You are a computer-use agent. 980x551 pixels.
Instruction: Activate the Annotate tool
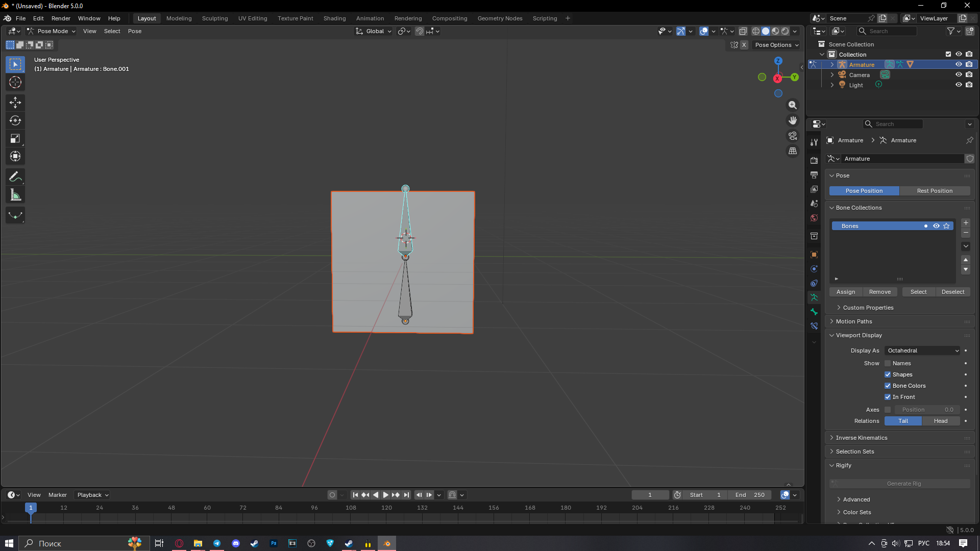(x=15, y=177)
